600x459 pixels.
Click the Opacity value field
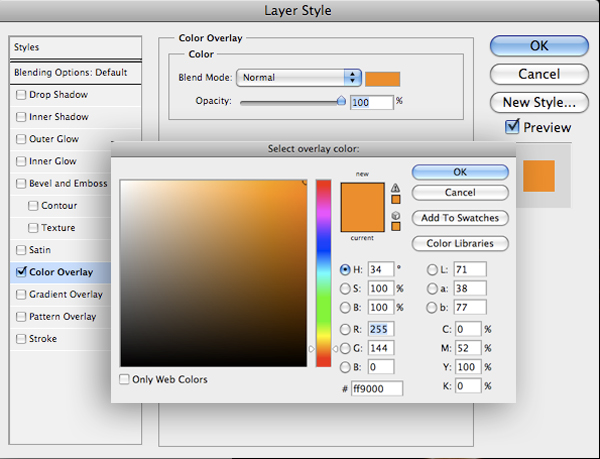(372, 103)
